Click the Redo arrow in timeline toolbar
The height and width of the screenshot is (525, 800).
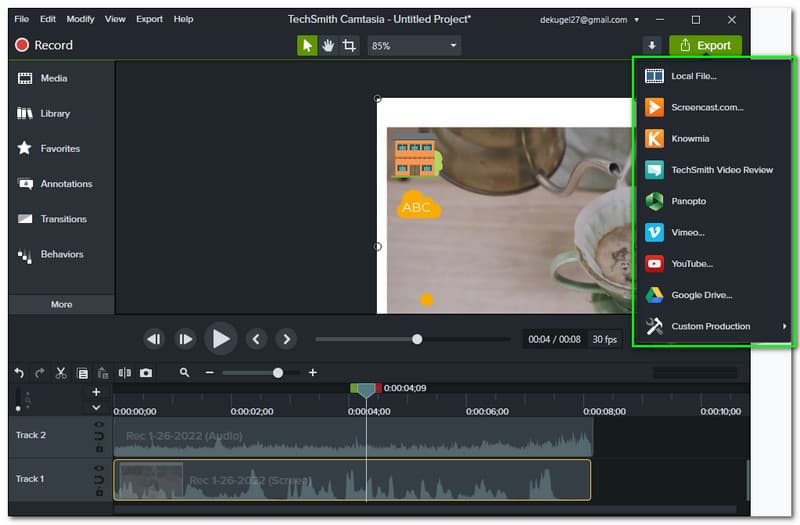[40, 373]
